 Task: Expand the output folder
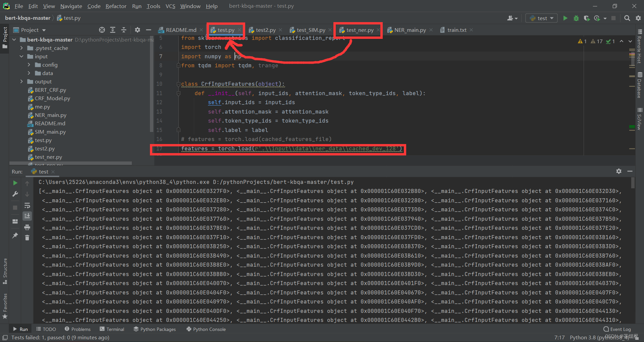point(22,81)
